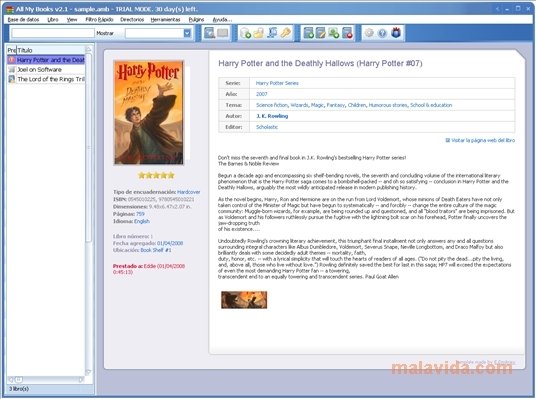The height and width of the screenshot is (399, 536).
Task: Click the year 2007 link
Action: pos(262,94)
